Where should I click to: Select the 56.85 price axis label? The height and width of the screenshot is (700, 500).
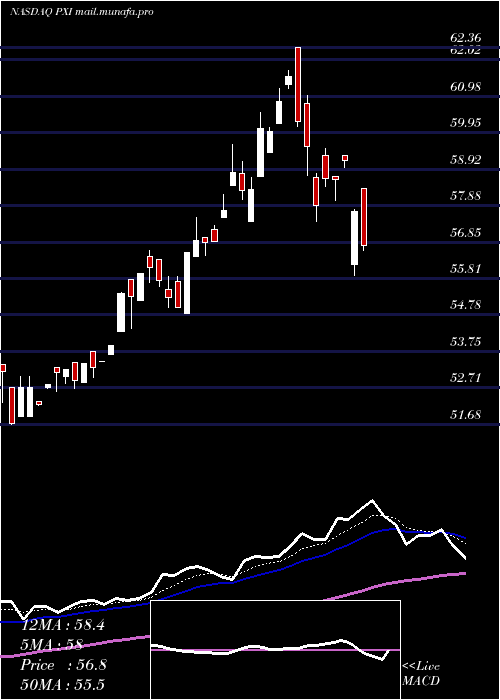click(x=465, y=232)
